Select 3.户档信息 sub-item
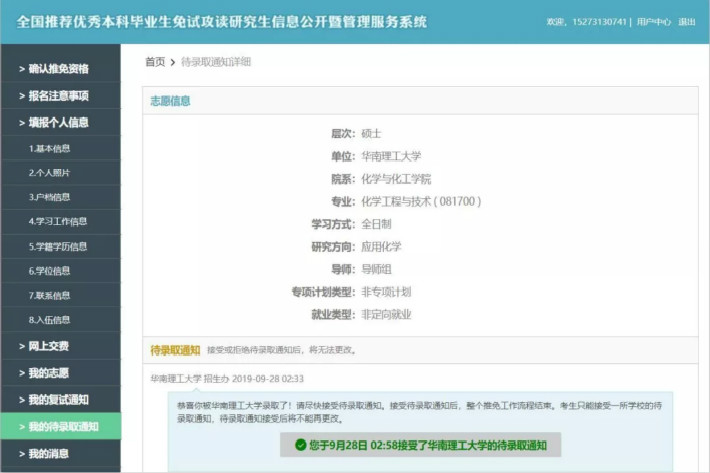 (x=50, y=197)
